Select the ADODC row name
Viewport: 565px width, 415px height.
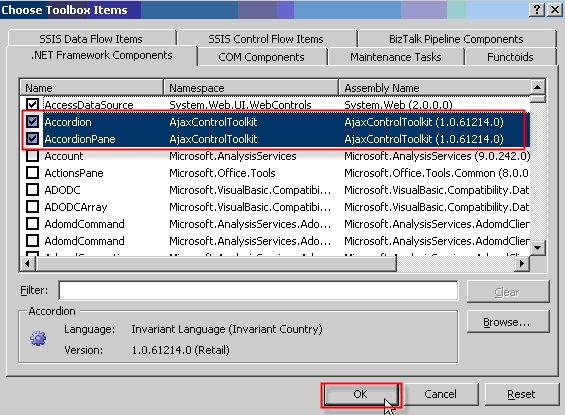[62, 190]
